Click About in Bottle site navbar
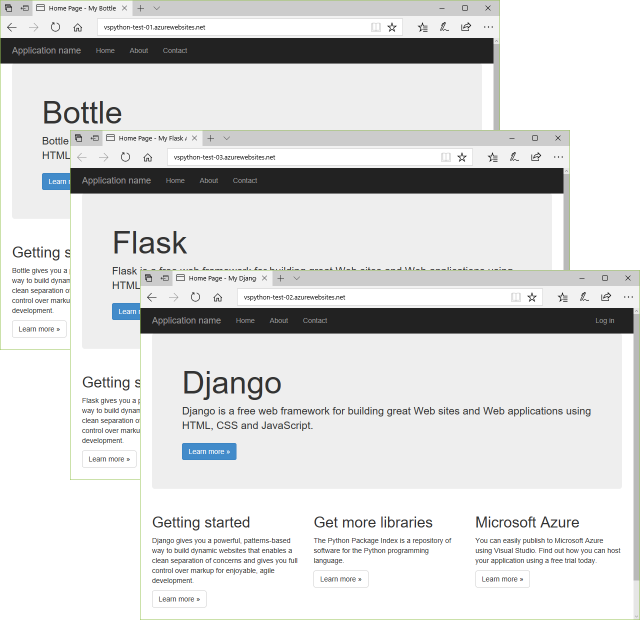This screenshot has height=620, width=640. (x=139, y=51)
